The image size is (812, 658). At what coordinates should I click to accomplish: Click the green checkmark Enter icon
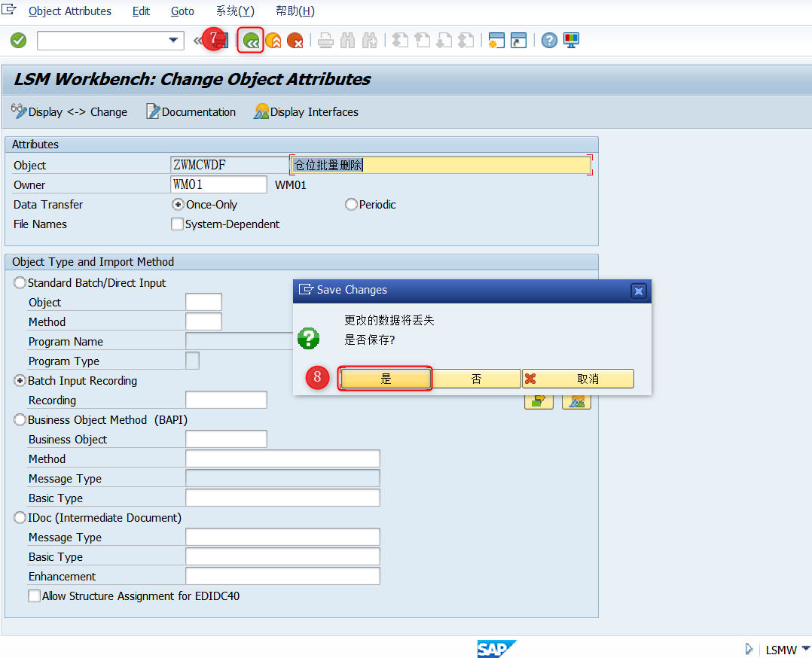[19, 41]
